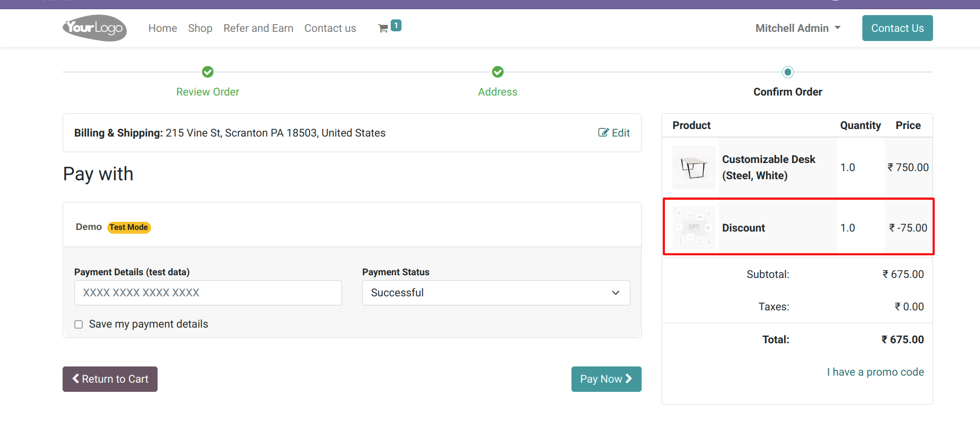980x435 pixels.
Task: Edit the billing and shipping address
Action: (x=614, y=133)
